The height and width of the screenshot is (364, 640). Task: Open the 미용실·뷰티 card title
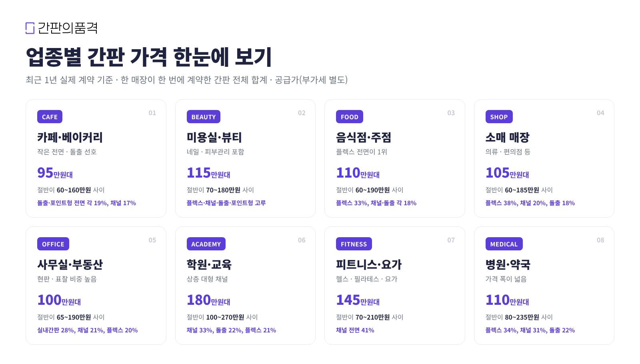pyautogui.click(x=214, y=137)
